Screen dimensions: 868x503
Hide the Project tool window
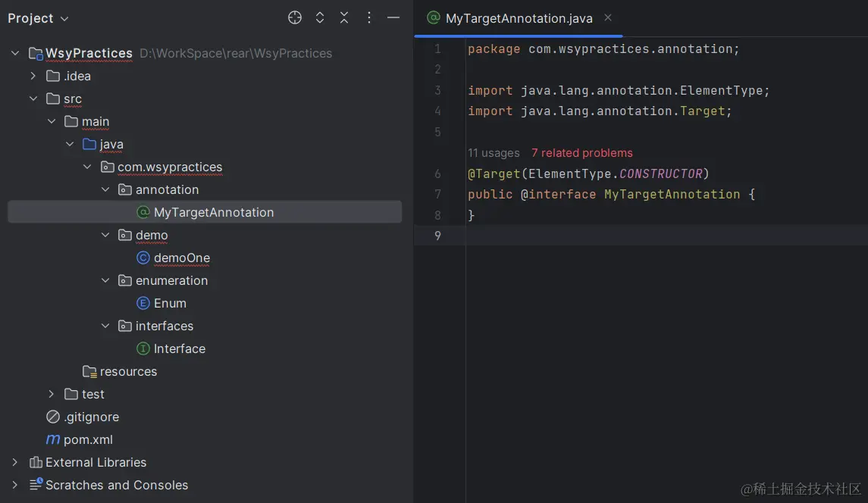[x=393, y=18]
